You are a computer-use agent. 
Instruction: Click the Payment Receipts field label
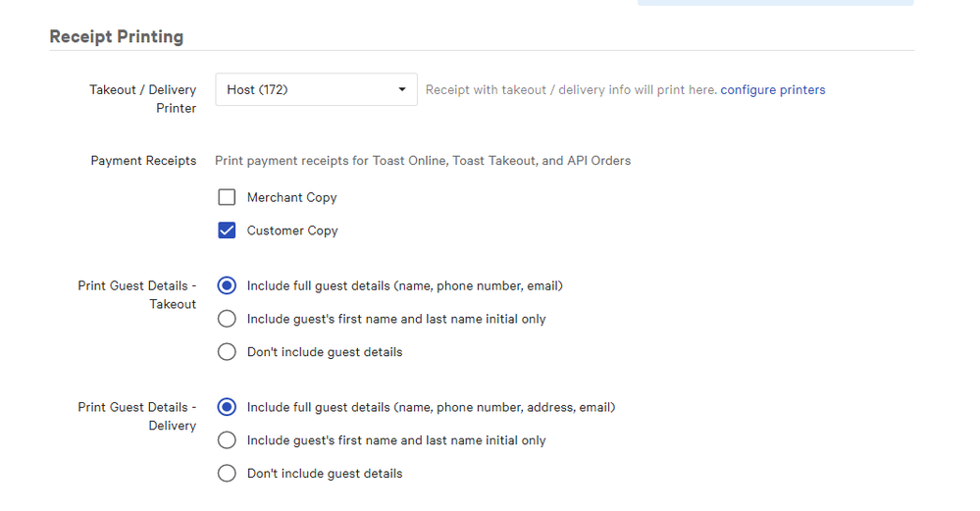click(x=143, y=161)
